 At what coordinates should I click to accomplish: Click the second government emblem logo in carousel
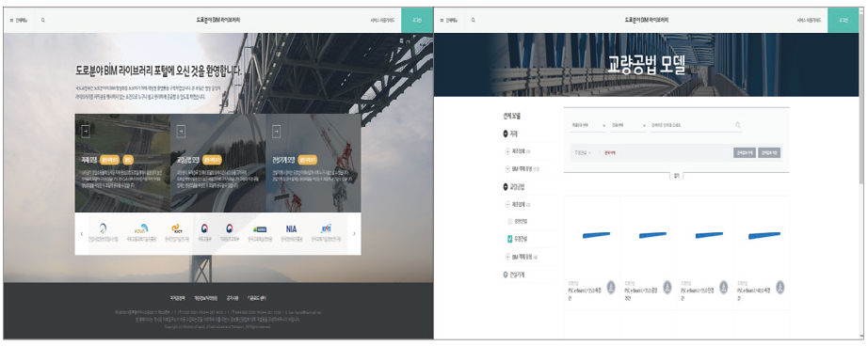pos(229,228)
